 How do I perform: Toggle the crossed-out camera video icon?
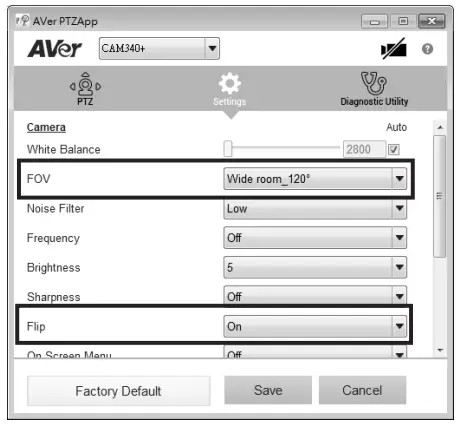pyautogui.click(x=394, y=49)
